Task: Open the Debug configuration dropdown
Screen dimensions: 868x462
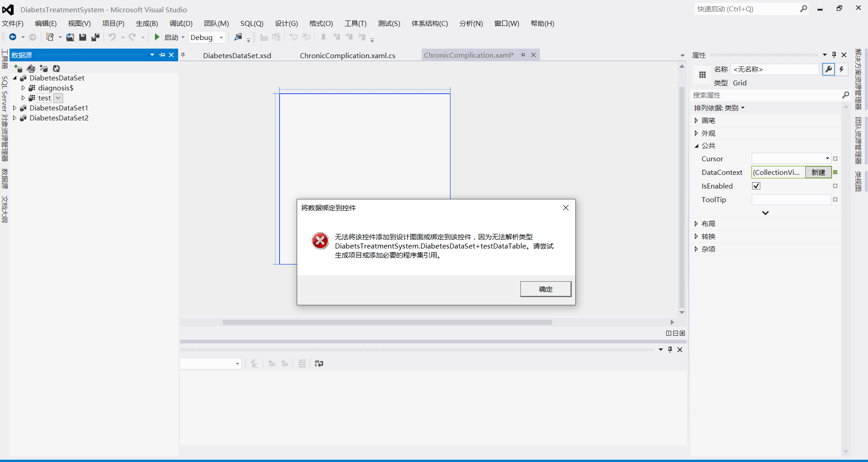Action: tap(221, 37)
